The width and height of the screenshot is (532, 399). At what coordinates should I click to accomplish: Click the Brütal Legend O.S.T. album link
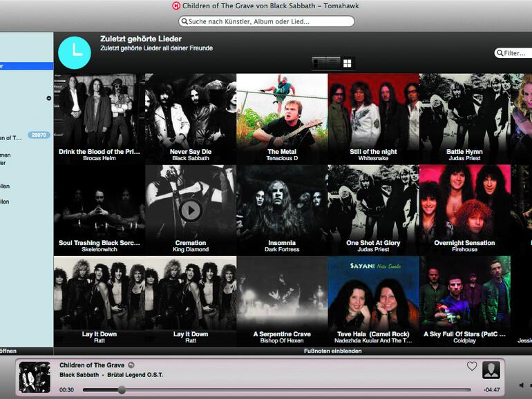(x=135, y=375)
